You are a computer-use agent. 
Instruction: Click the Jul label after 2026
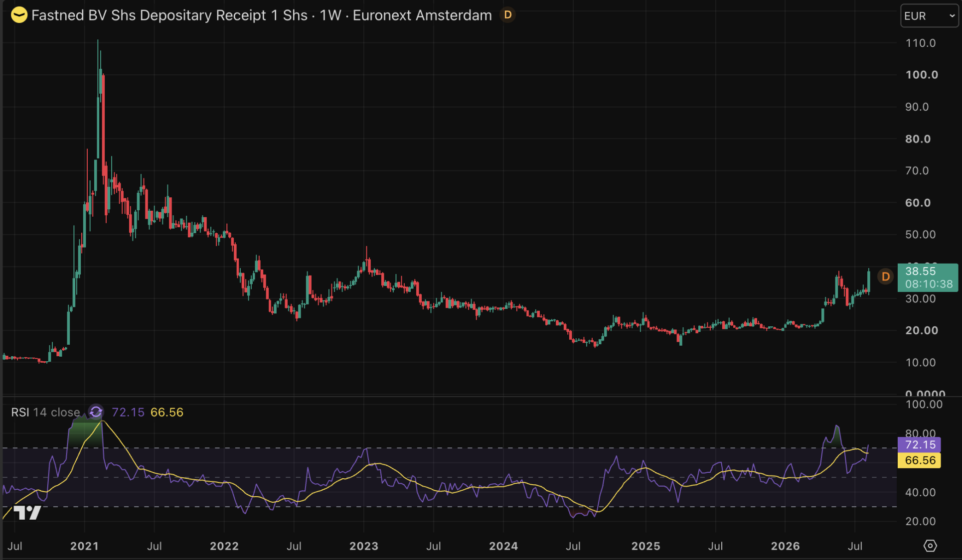(855, 546)
